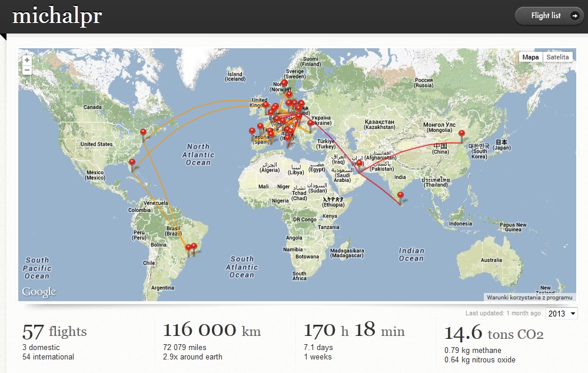Select the westernmost pin in Spain

252,131
